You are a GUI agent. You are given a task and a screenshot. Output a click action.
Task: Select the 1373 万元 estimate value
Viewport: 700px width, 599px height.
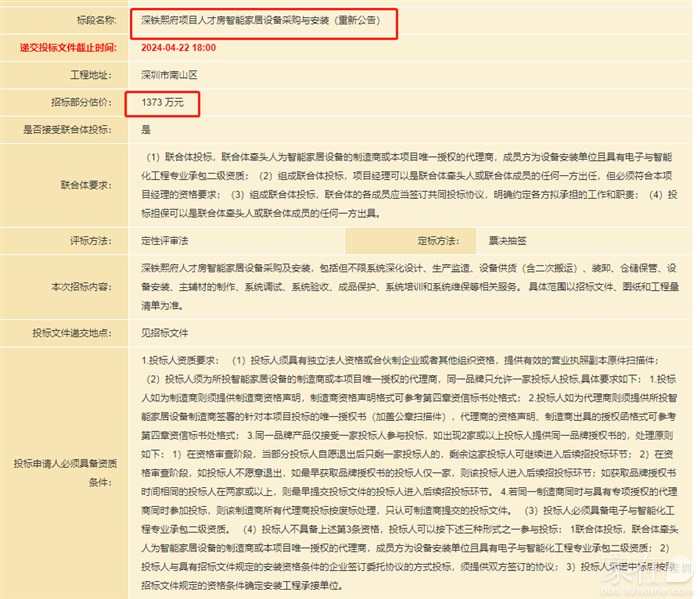(x=164, y=102)
